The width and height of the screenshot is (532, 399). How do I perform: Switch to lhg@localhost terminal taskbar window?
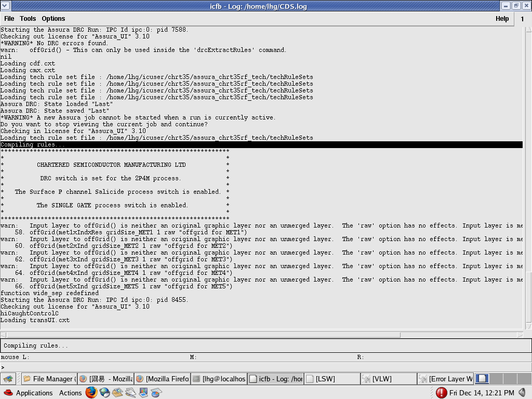coord(219,379)
